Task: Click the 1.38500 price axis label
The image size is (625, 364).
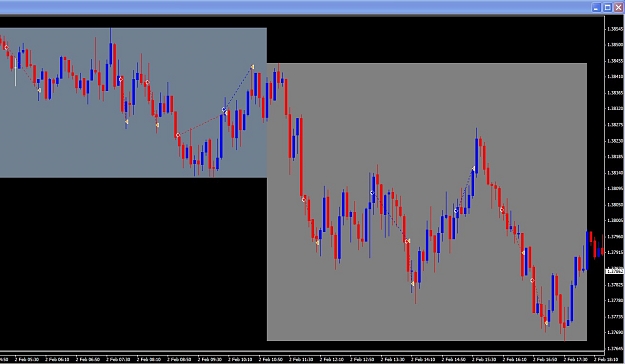Action: 615,45
